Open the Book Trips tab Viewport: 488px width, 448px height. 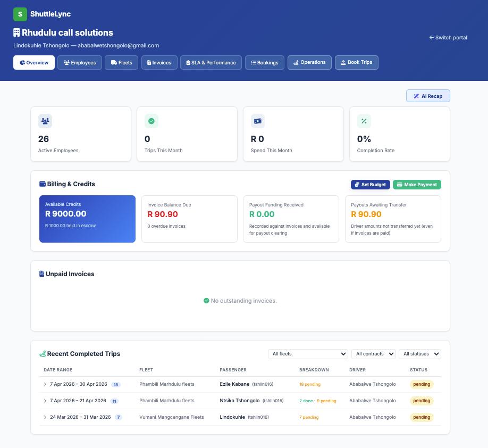(357, 63)
